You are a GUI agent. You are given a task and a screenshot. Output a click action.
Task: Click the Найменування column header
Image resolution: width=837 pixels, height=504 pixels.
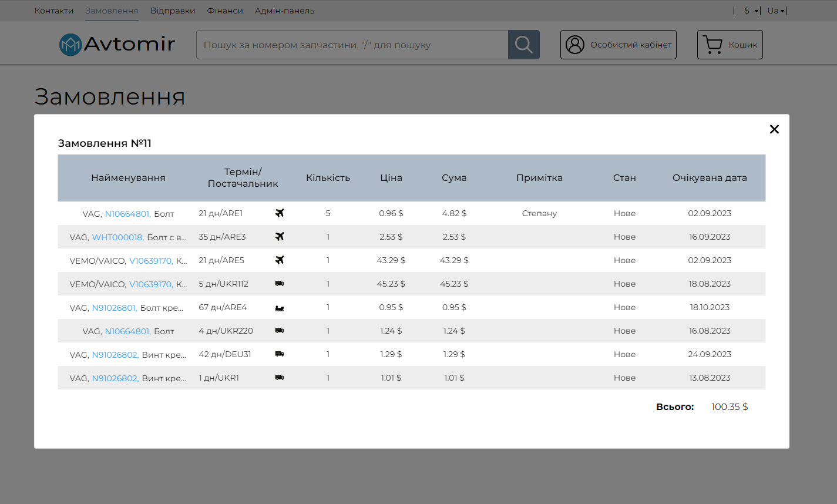point(128,178)
